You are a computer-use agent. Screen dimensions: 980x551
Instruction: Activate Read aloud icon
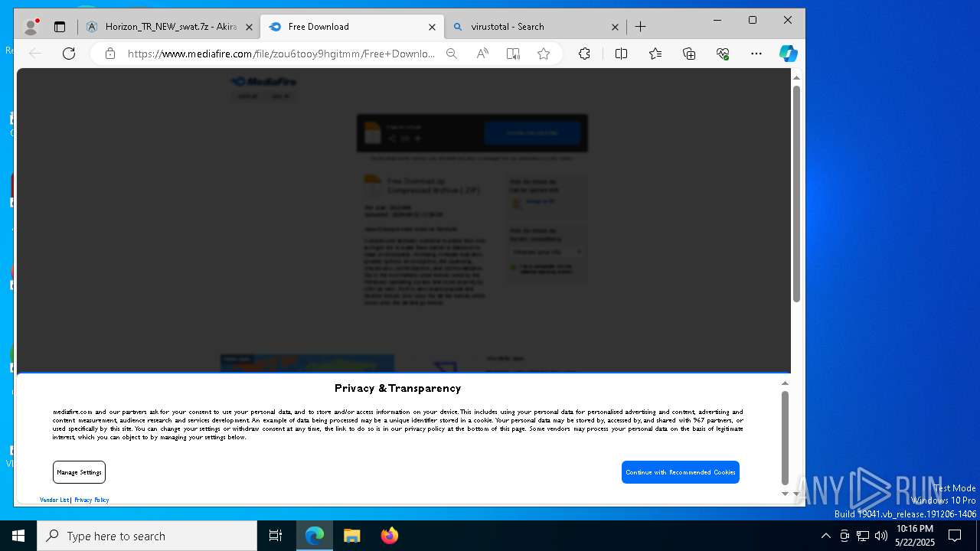tap(482, 54)
